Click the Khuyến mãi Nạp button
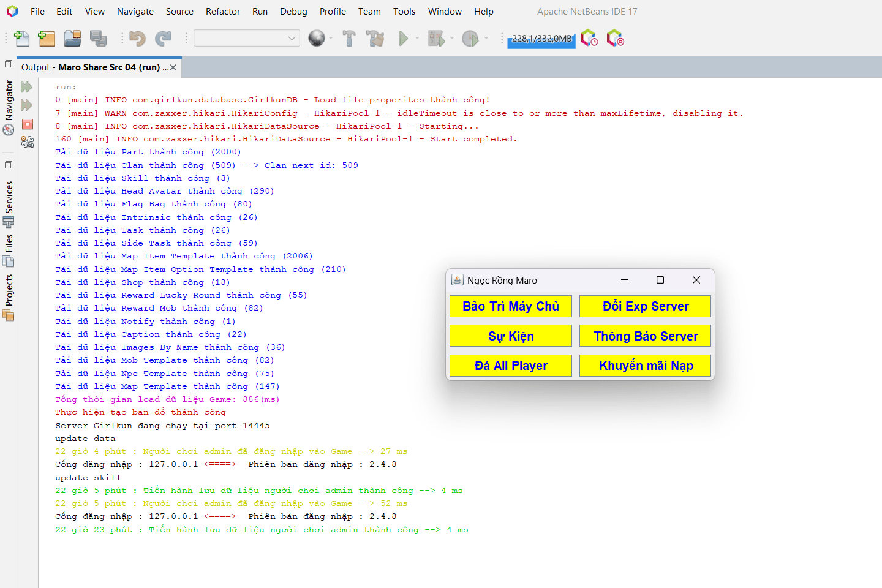This screenshot has height=588, width=882. click(x=646, y=366)
